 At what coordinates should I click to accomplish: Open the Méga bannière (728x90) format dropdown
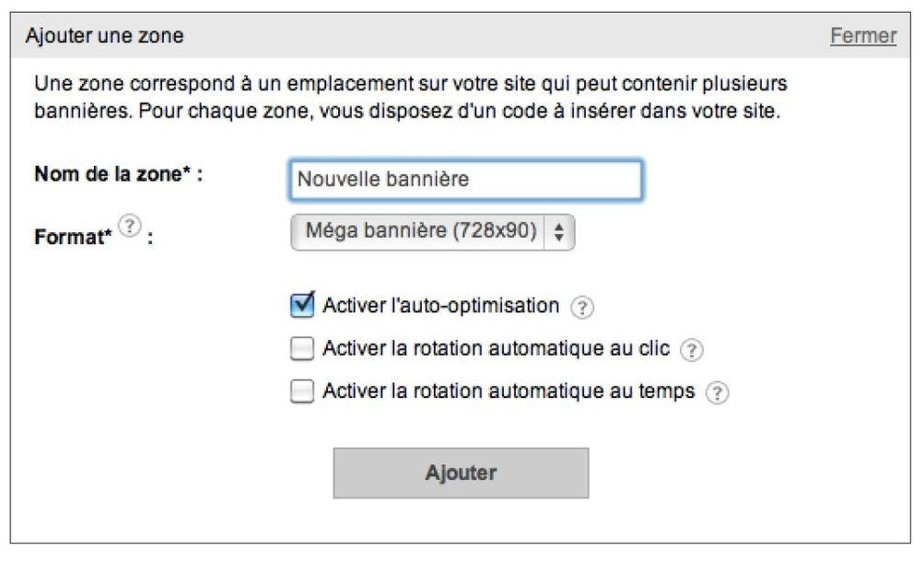[420, 232]
